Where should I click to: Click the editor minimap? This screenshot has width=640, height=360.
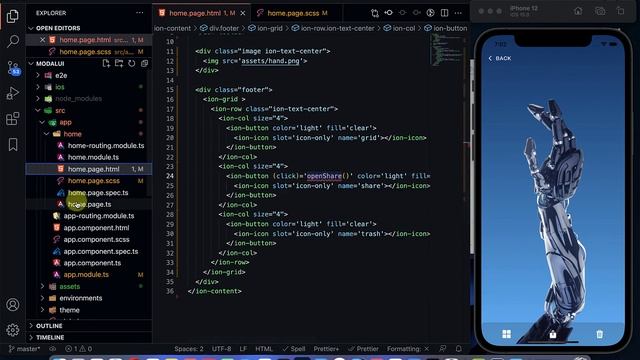click(x=447, y=50)
